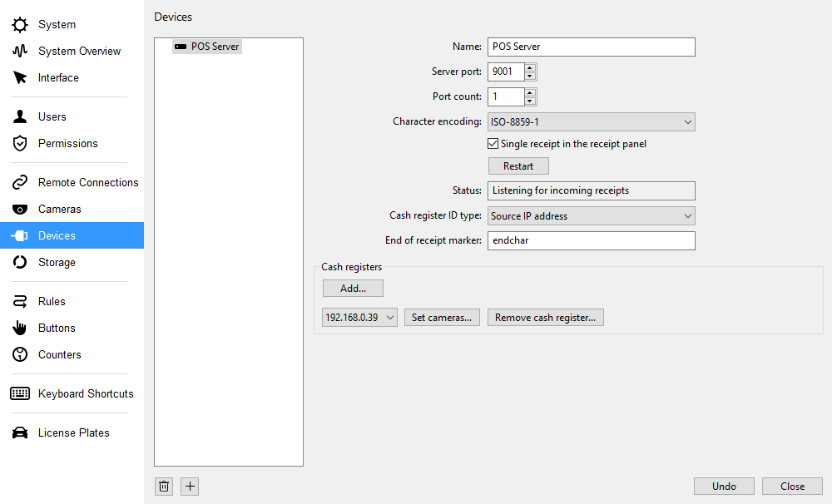Image resolution: width=832 pixels, height=504 pixels.
Task: Open the cash register 192.168.0.39 dropdown
Action: (x=359, y=317)
